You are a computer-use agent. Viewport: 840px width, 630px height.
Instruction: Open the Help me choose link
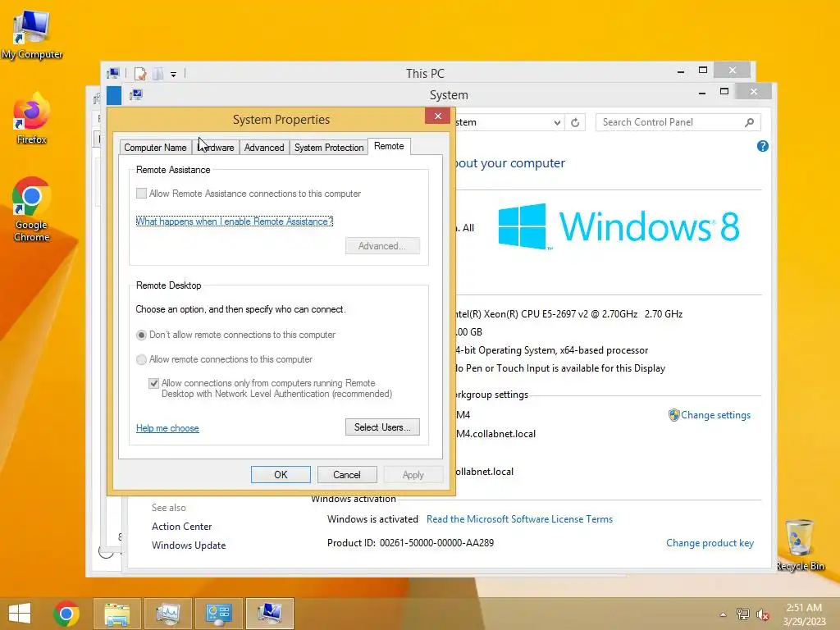pos(167,428)
